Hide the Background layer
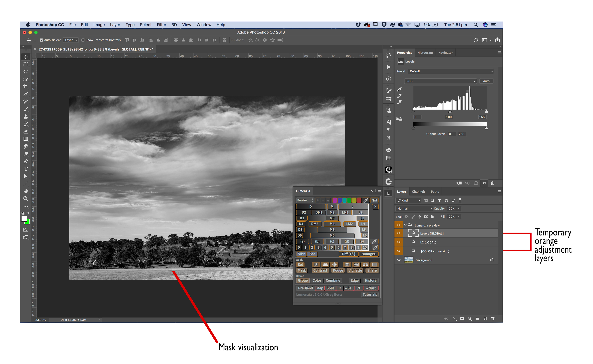 point(399,260)
